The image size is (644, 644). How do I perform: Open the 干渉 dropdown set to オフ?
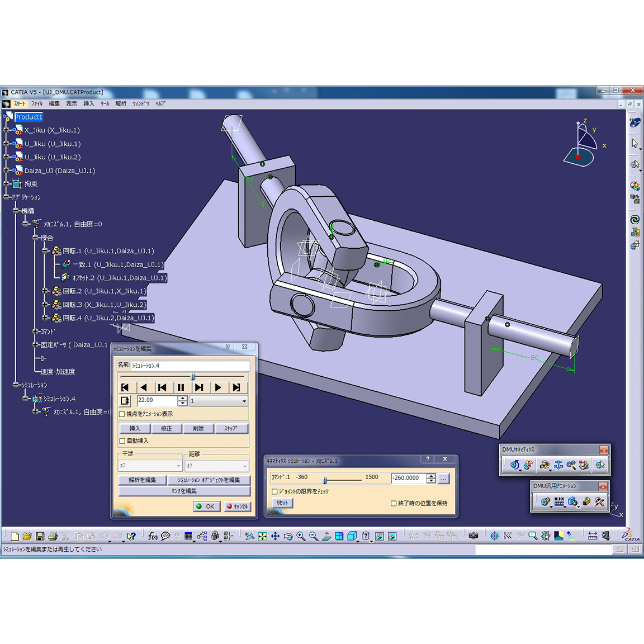click(150, 466)
